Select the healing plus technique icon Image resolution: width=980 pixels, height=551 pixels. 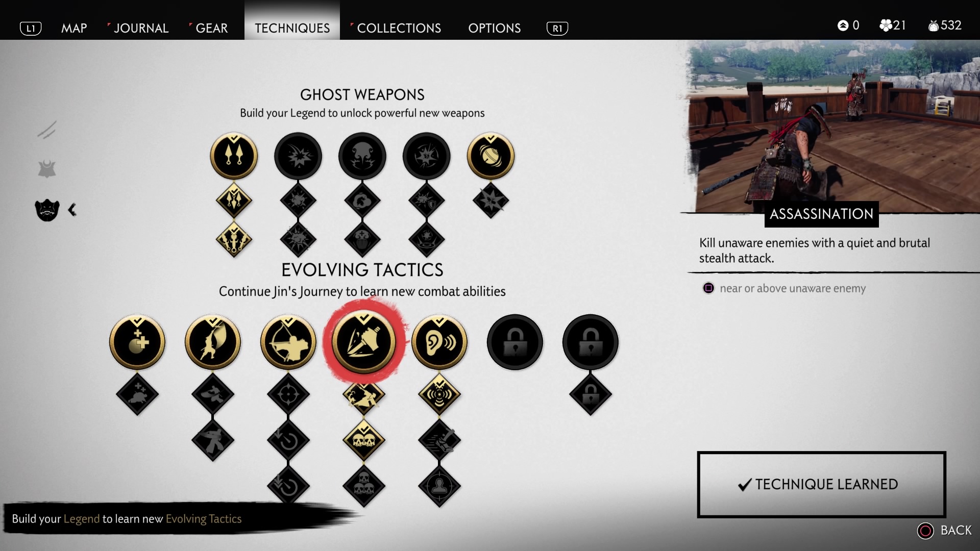(x=137, y=342)
